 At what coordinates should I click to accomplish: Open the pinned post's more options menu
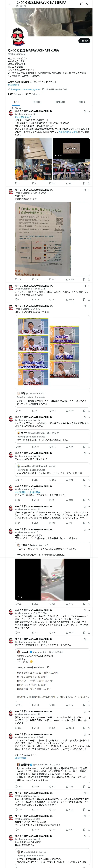pyautogui.click(x=89, y=111)
